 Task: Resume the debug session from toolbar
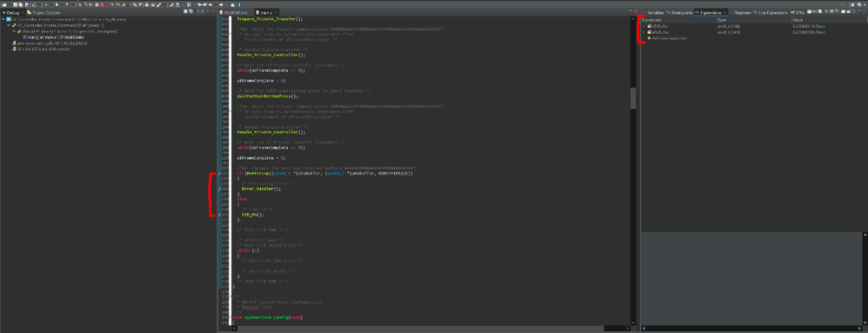pyautogui.click(x=91, y=5)
